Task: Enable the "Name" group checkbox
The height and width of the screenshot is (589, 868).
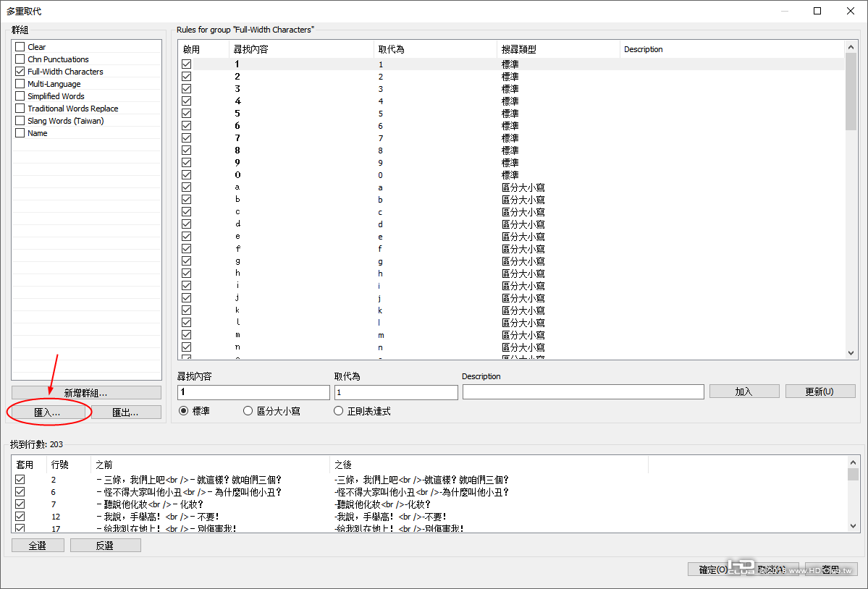Action: [x=20, y=132]
